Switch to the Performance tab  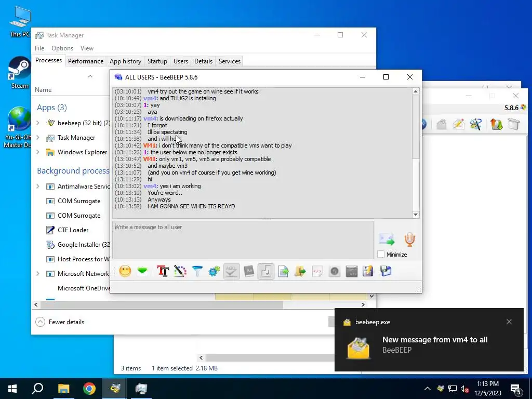pyautogui.click(x=86, y=61)
